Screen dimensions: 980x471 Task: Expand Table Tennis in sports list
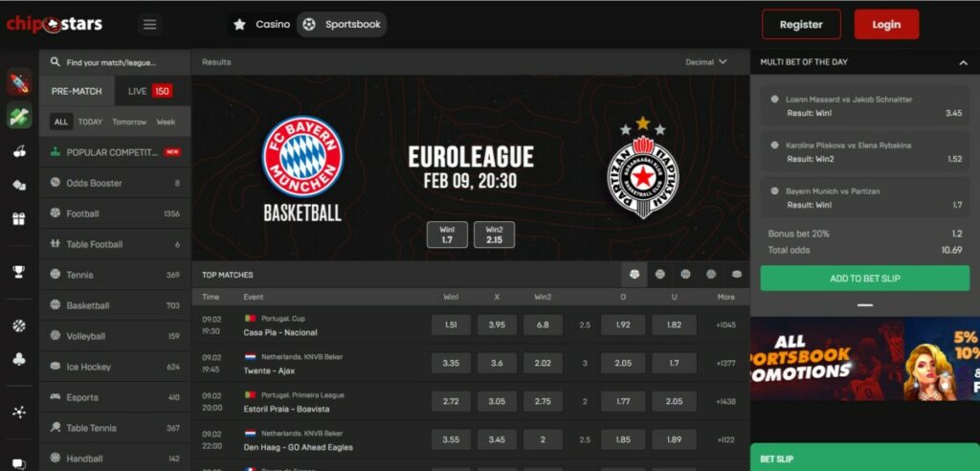[115, 428]
